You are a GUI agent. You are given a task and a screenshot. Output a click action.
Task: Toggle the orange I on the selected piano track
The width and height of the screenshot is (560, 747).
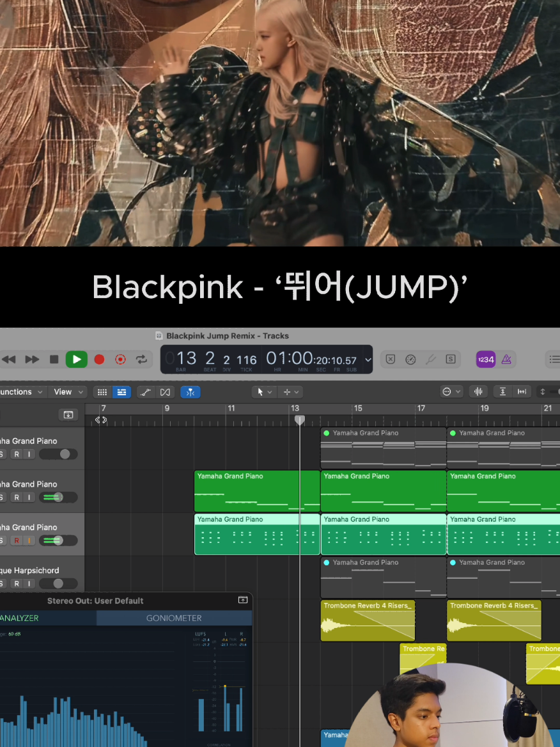coord(29,540)
